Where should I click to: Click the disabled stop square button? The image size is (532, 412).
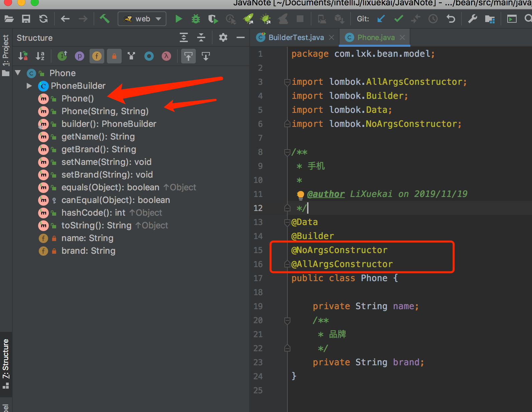[x=300, y=19]
